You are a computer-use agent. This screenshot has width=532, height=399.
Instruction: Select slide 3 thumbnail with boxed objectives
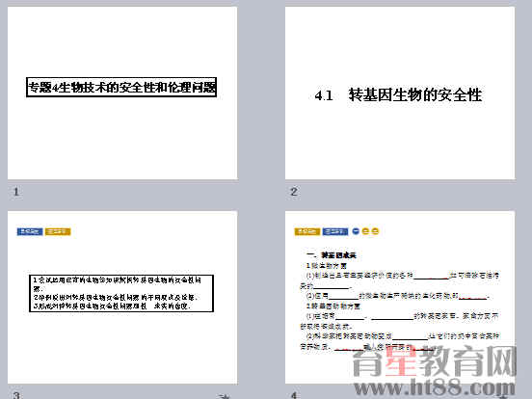[x=122, y=298]
